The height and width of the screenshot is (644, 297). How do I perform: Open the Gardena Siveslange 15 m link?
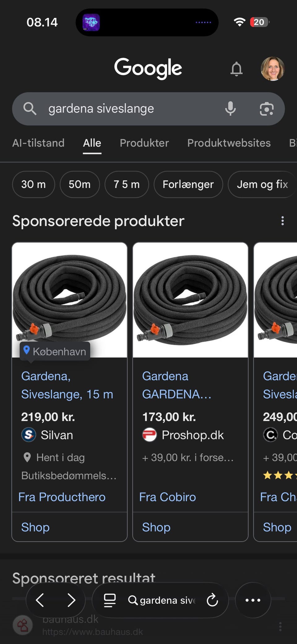point(67,385)
